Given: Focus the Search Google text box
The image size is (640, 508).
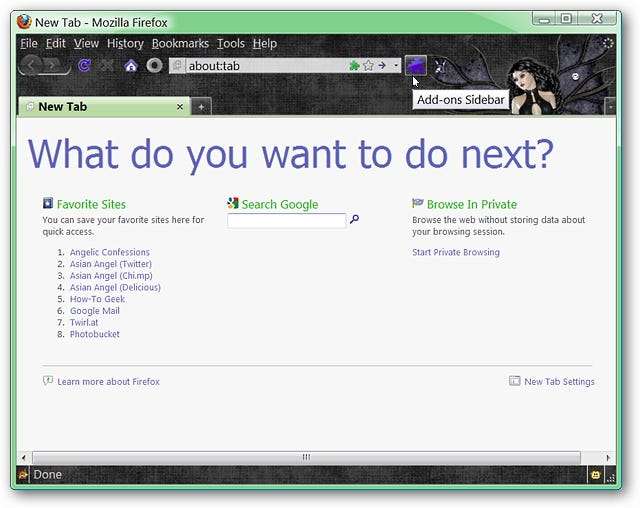Looking at the screenshot, I should (x=287, y=220).
